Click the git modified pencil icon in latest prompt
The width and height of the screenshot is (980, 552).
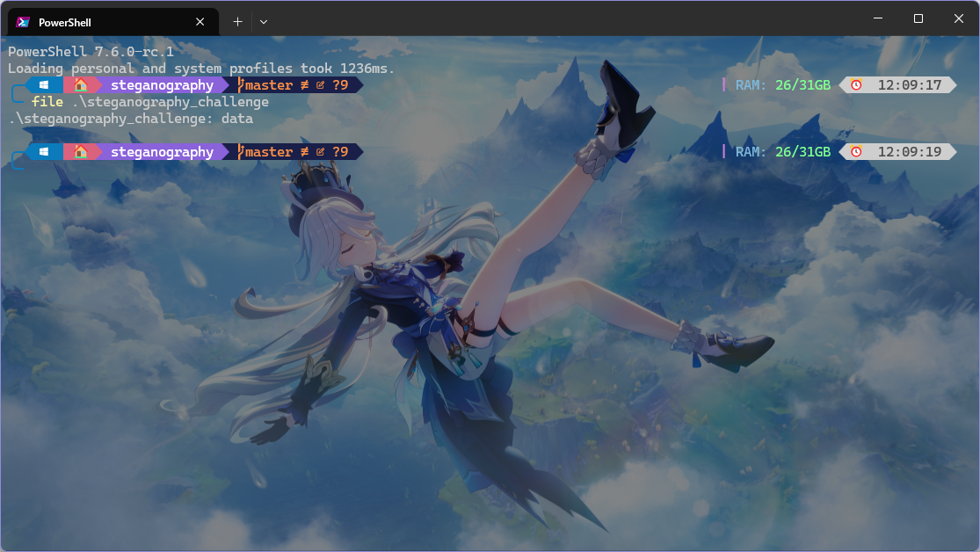click(x=320, y=152)
